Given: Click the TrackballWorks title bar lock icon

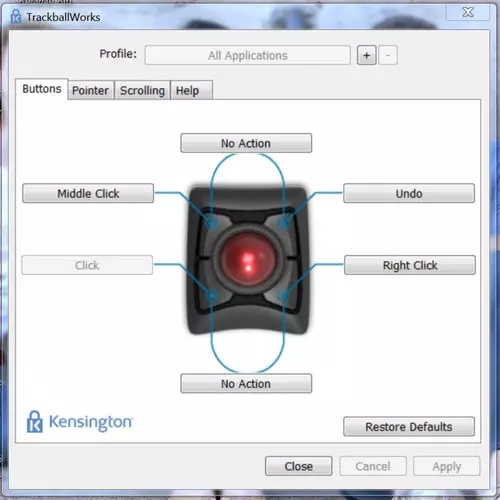Looking at the screenshot, I should (16, 16).
